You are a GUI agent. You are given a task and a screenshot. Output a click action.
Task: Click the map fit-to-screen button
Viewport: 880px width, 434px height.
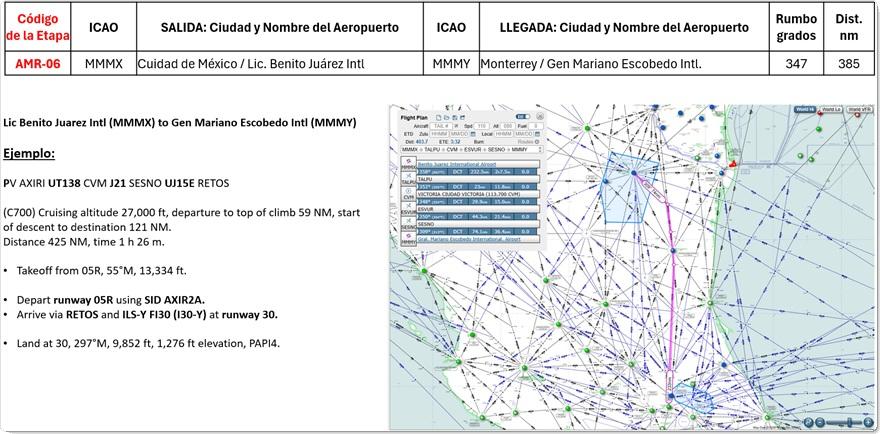click(809, 422)
